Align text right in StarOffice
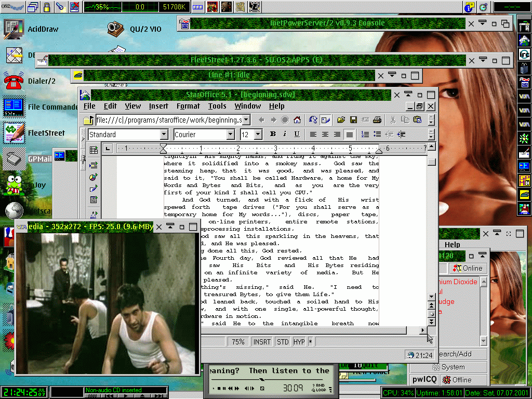 337,135
